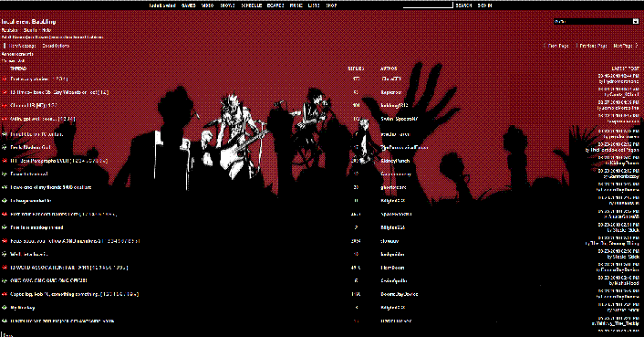The height and width of the screenshot is (337, 644).
Task: Click red icon beside 'Capes log' thread
Action: coord(5,294)
